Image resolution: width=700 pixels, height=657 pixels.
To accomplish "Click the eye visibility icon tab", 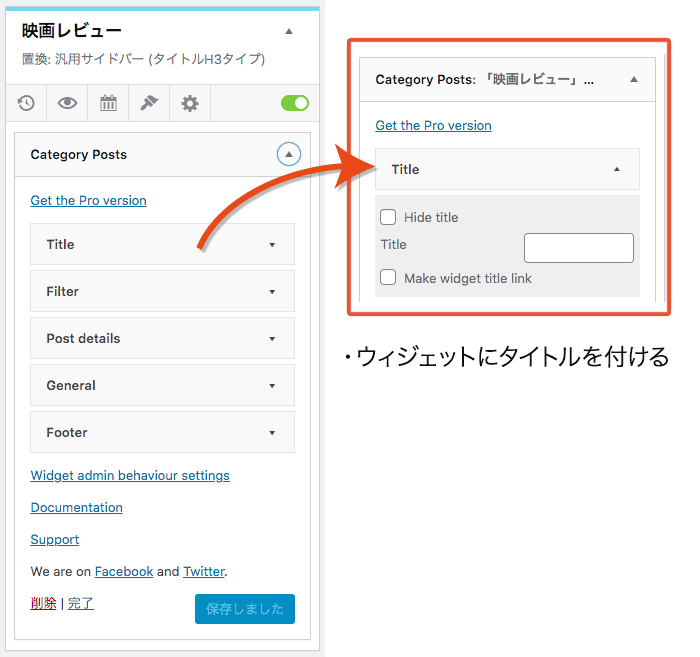I will point(67,103).
